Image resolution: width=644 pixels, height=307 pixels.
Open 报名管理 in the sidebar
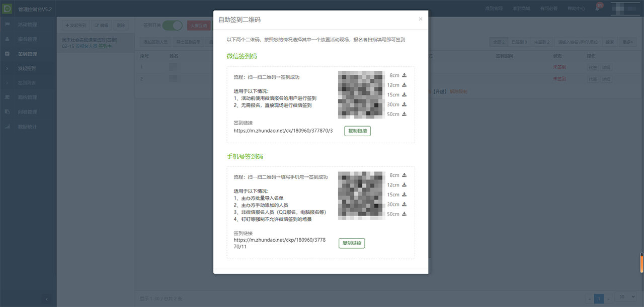click(27, 39)
